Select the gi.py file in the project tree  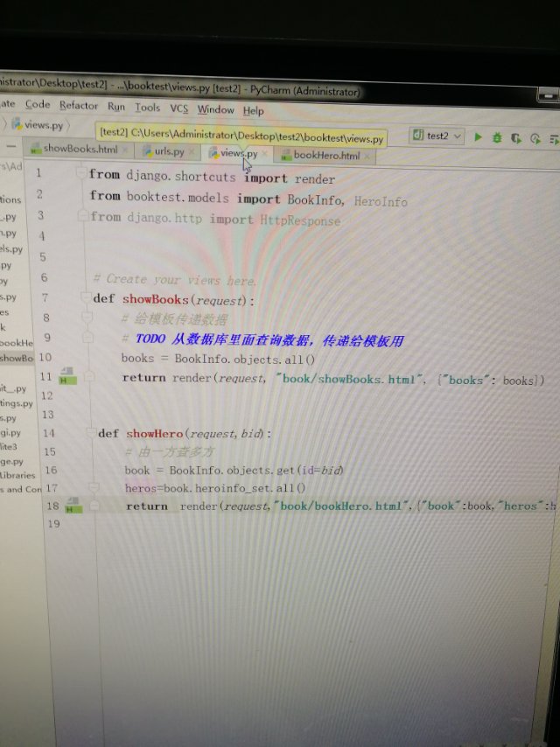tap(10, 433)
